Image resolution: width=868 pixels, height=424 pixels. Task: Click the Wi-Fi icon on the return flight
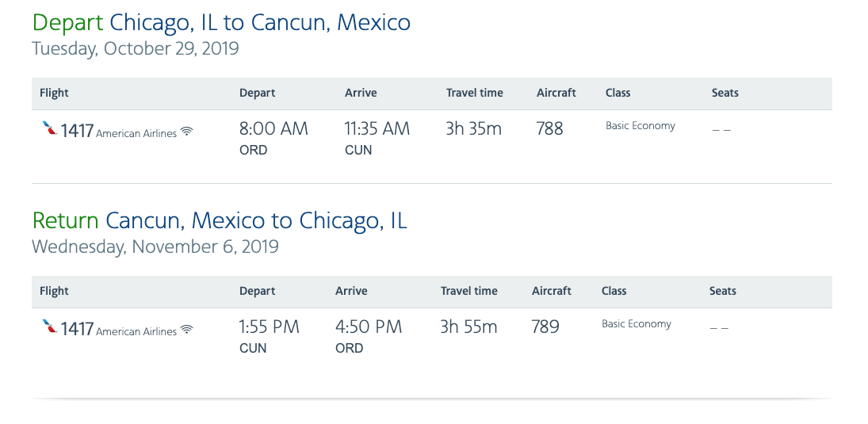pyautogui.click(x=187, y=330)
